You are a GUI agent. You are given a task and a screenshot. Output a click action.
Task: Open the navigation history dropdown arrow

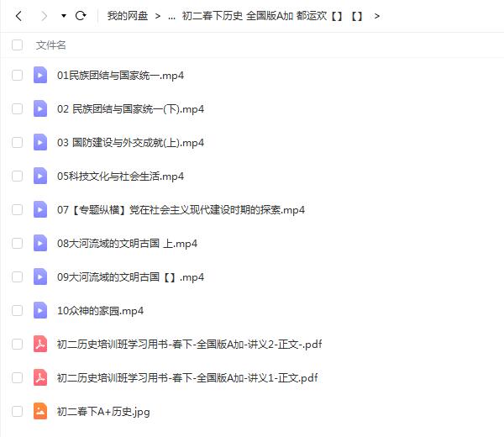pyautogui.click(x=64, y=16)
